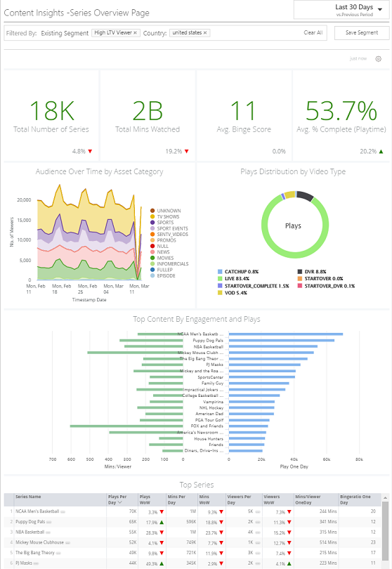The image size is (392, 569).
Task: Remove the High LTV Viewer filter
Action: point(135,32)
